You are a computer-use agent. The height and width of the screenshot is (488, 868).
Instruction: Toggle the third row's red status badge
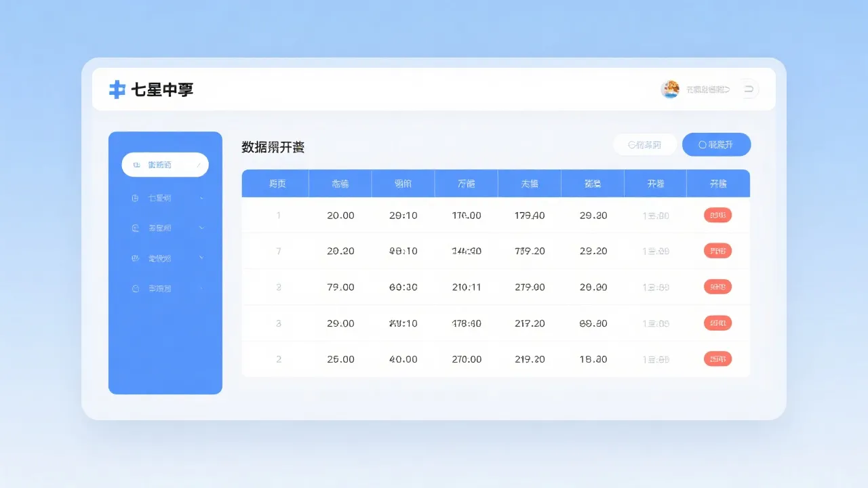[x=717, y=287]
